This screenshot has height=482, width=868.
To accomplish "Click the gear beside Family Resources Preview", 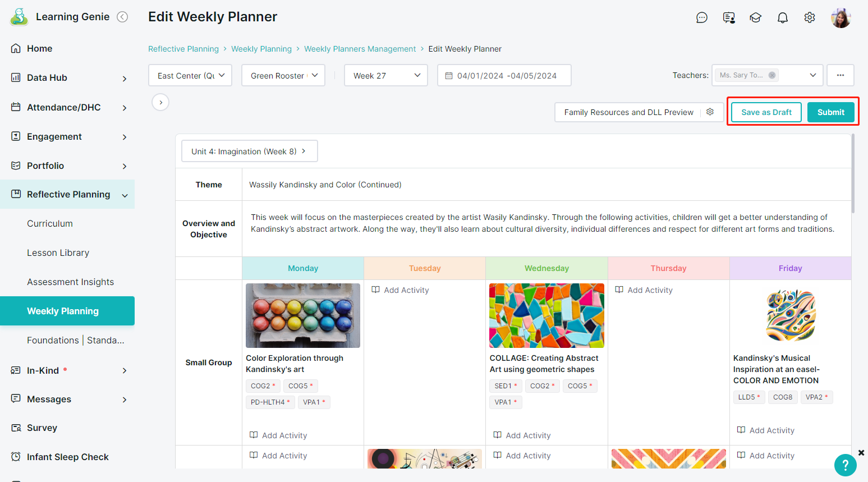I will [x=710, y=112].
